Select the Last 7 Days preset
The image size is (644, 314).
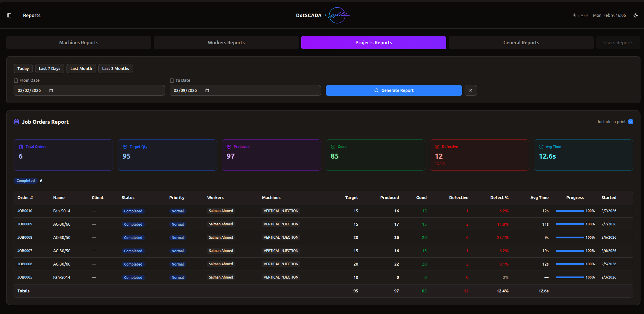pos(50,69)
